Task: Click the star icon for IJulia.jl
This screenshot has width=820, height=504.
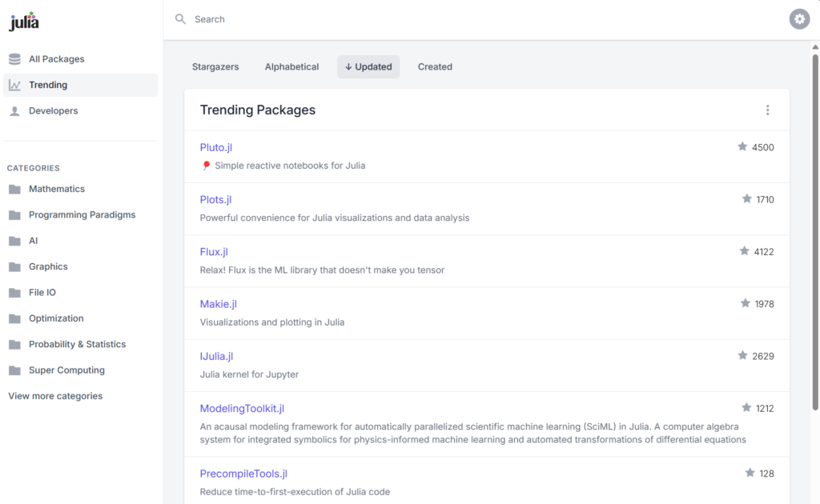Action: (x=742, y=356)
